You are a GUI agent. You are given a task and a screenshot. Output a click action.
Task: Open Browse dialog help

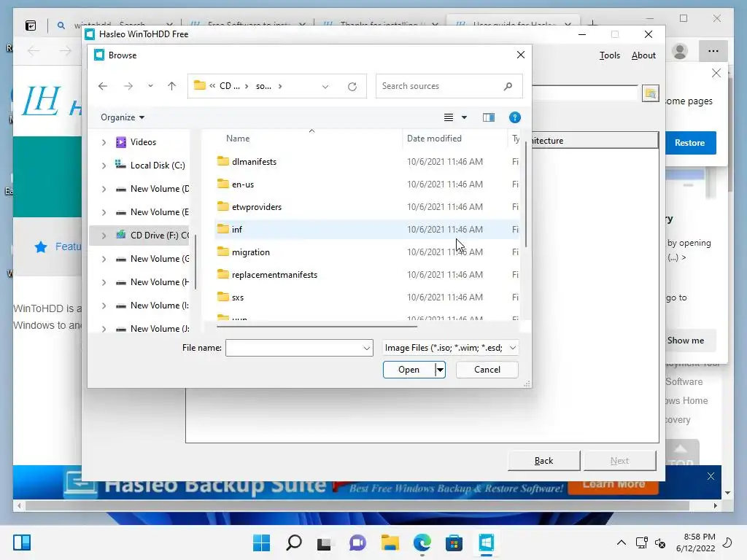coord(514,117)
